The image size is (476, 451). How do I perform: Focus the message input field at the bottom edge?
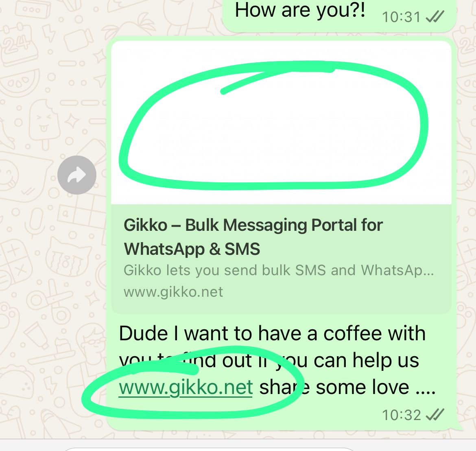(x=210, y=449)
